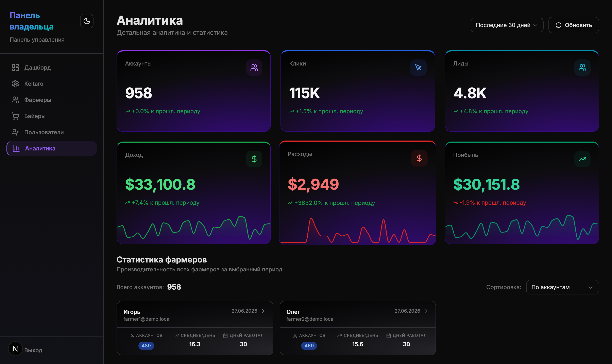Open the Байеры page
Image resolution: width=612 pixels, height=364 pixels.
coord(52,116)
